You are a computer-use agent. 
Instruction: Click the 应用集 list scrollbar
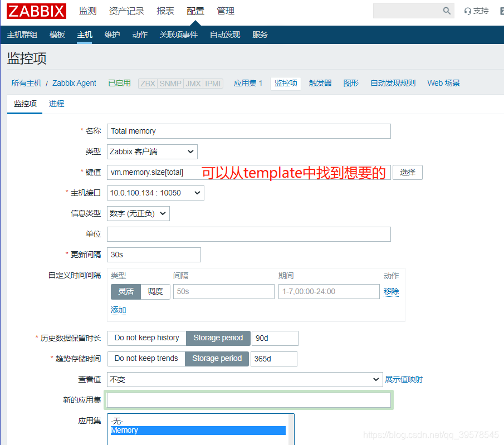291,429
